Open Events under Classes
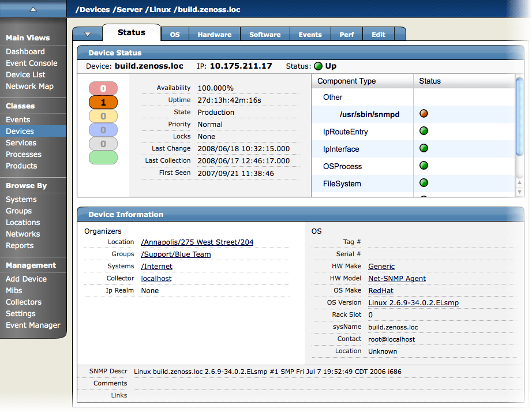 18,120
